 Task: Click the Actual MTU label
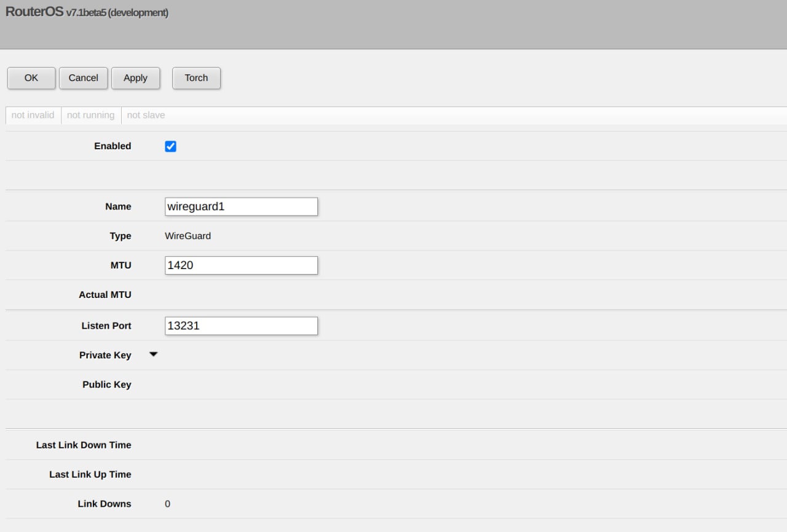coord(105,295)
